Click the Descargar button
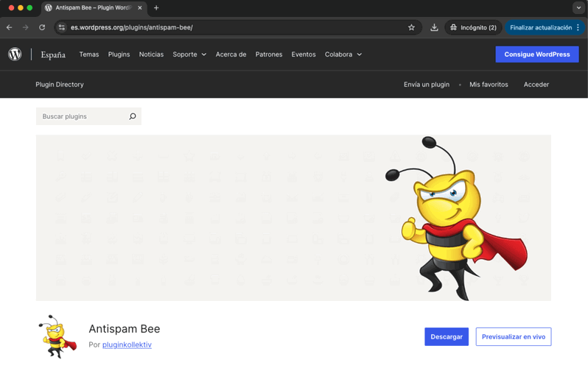This screenshot has width=588, height=365. point(447,336)
